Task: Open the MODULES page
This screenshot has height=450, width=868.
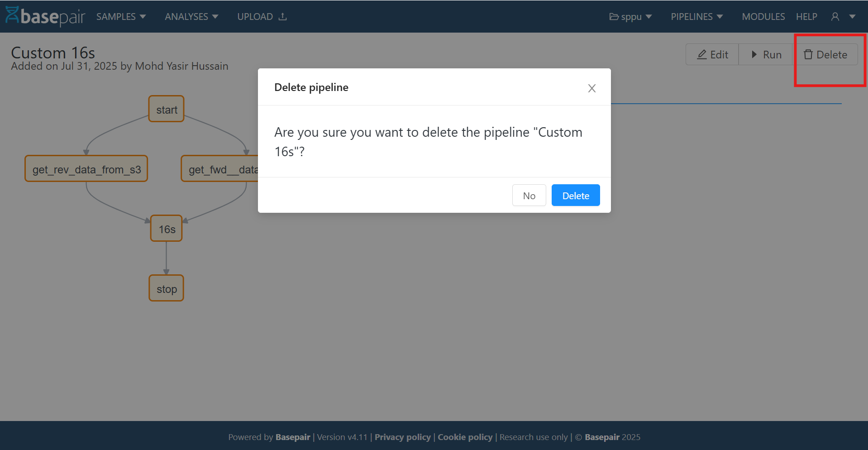Action: 763,16
